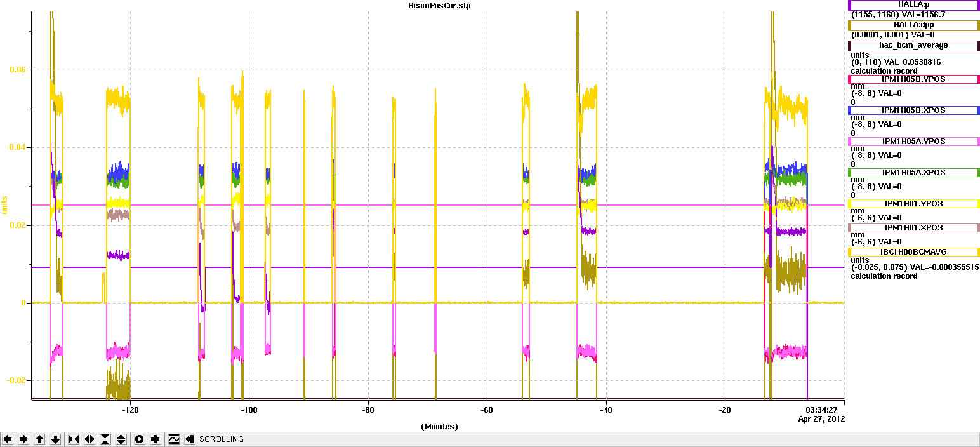This screenshot has height=447, width=980.
Task: Select the IPM1H05A.YPOS legend entry
Action: pyautogui.click(x=913, y=142)
